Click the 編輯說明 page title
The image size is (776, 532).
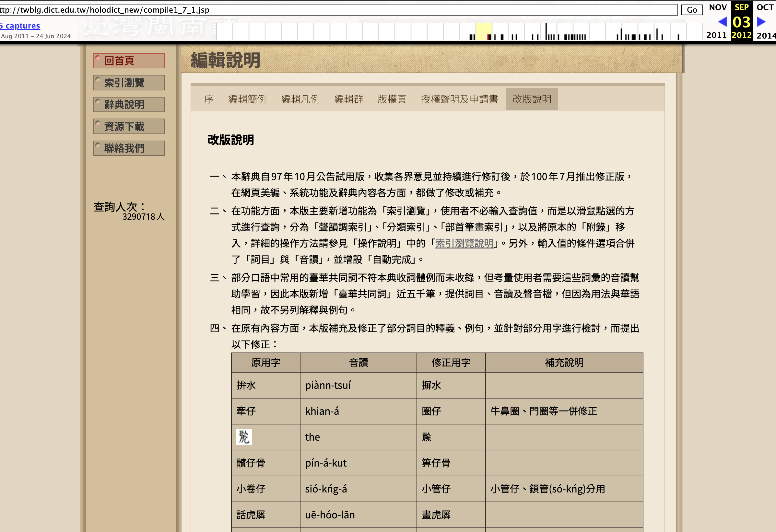click(x=225, y=60)
